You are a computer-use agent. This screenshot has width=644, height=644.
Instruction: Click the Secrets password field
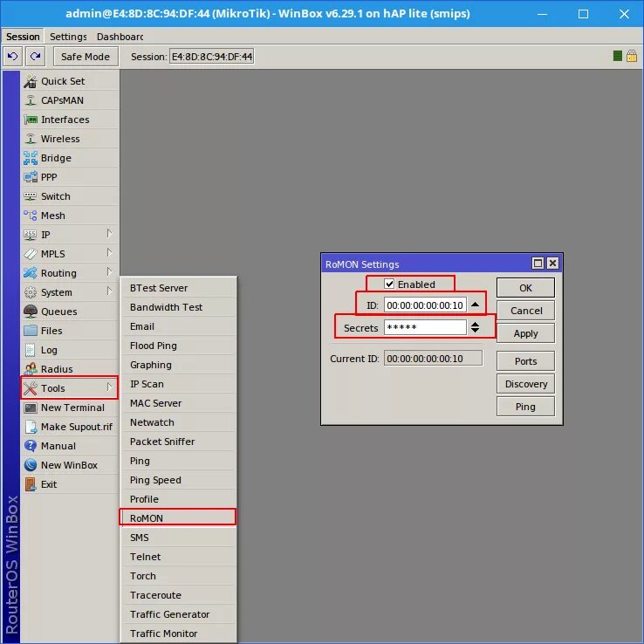tap(425, 327)
